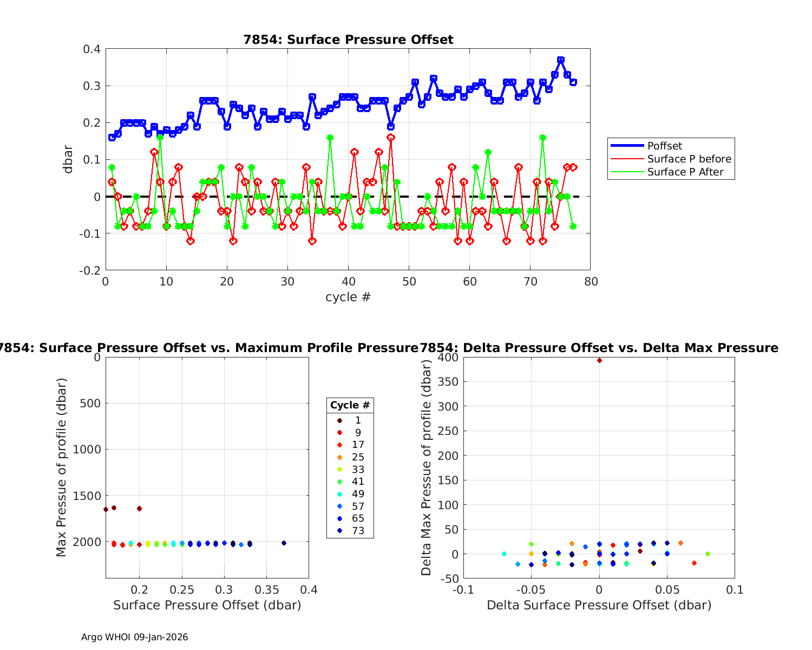Click the 'Cycle #' legend header
Screen dimensions: 812x650
point(350,405)
